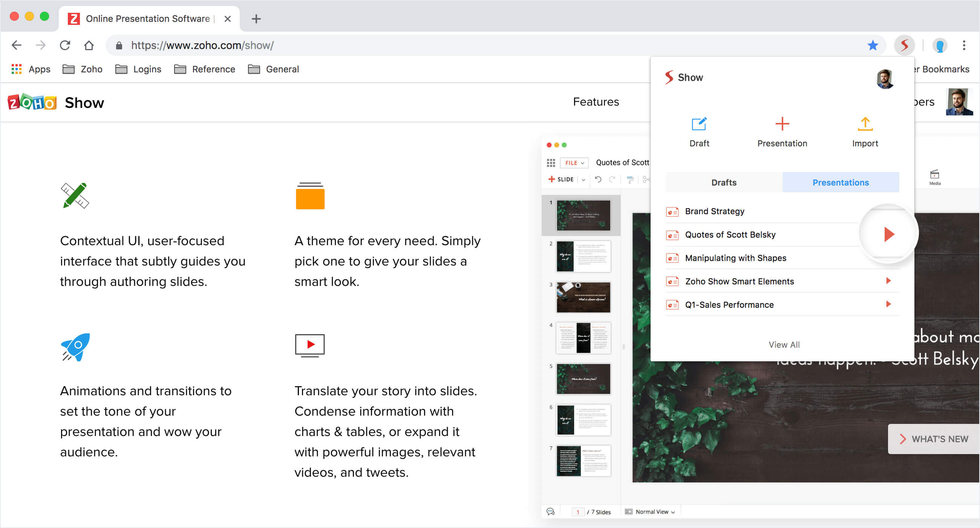Play the Zoho Show Smart Elements presentation
Screen dimensions: 980x528
[888, 281]
